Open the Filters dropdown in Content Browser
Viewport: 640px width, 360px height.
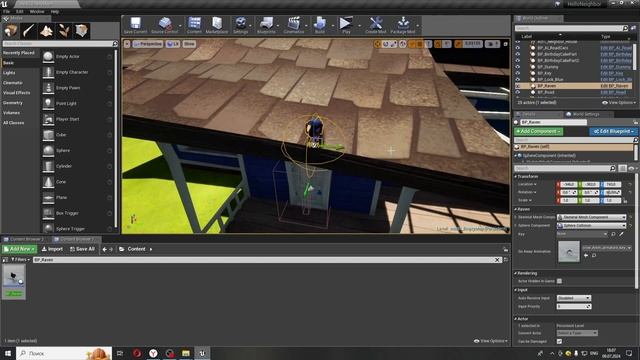[20, 260]
